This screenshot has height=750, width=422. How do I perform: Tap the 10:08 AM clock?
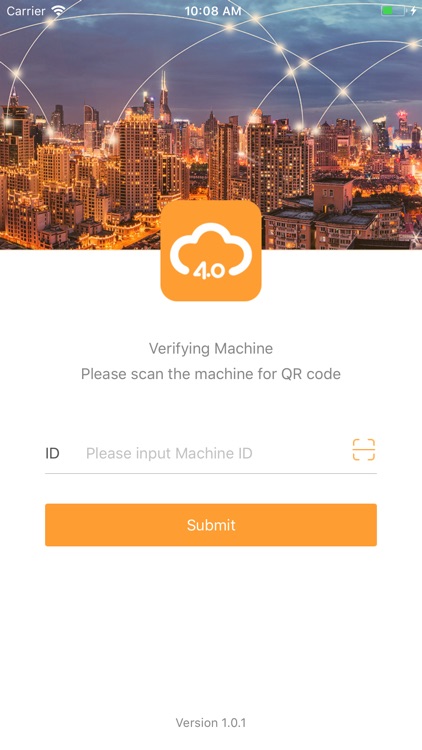[213, 11]
